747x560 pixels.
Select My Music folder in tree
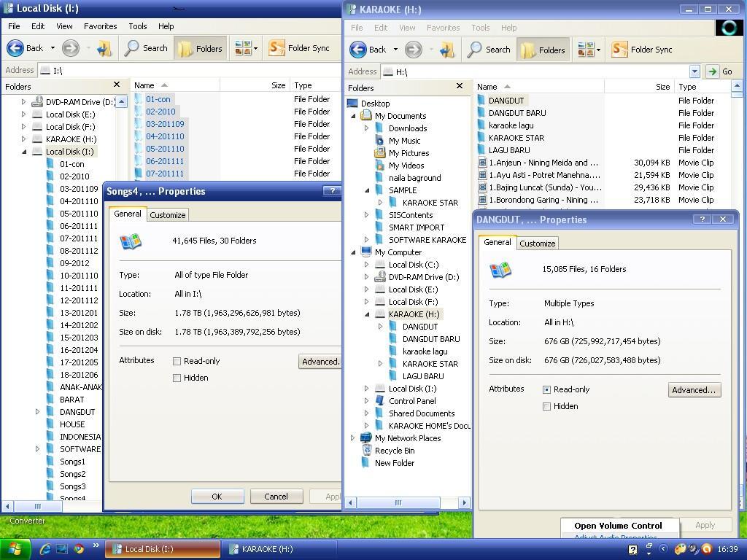(404, 141)
